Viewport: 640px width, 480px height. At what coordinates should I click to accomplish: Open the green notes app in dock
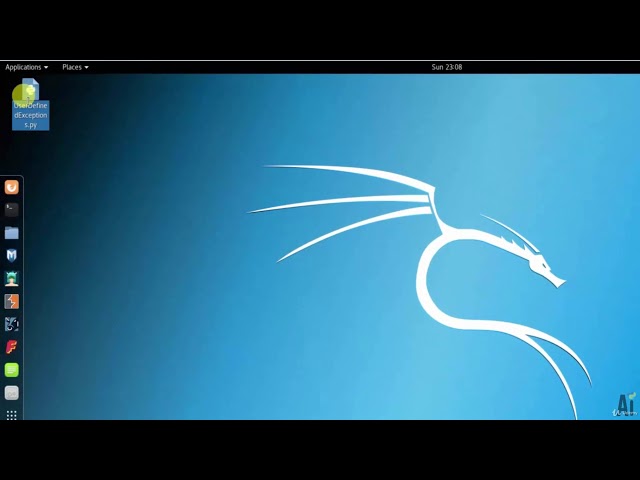tap(11, 370)
